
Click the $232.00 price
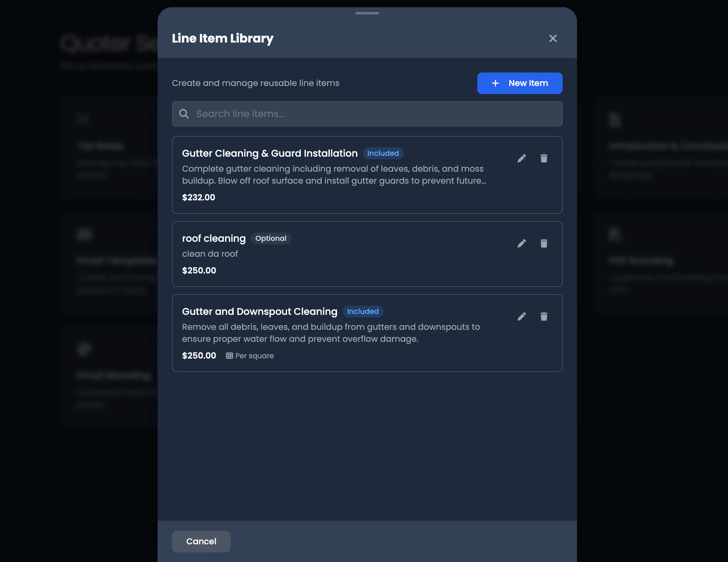pos(198,197)
